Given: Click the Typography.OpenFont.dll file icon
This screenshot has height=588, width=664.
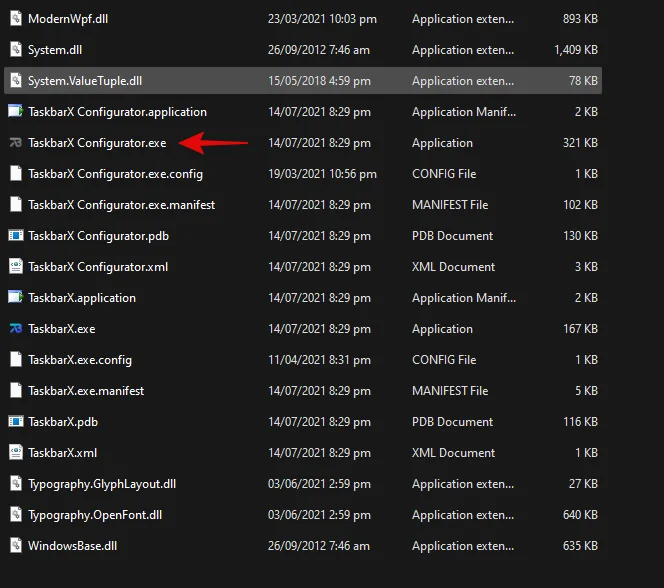Looking at the screenshot, I should click(x=16, y=514).
